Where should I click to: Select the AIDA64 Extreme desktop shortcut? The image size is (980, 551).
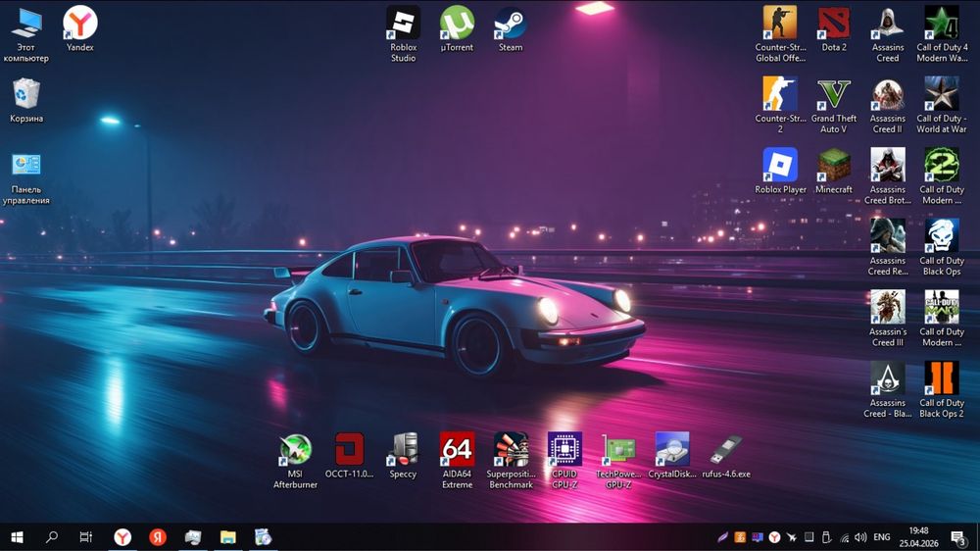click(x=457, y=461)
